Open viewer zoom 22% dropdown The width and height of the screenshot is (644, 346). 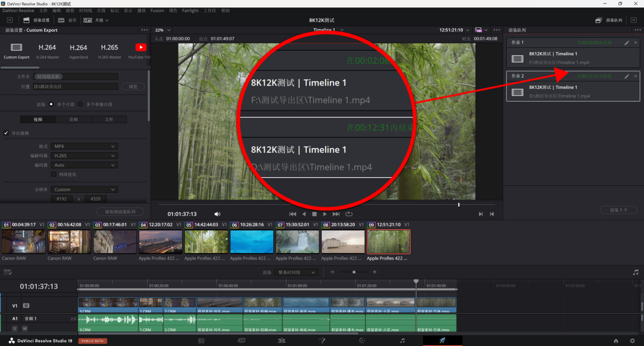[x=163, y=30]
